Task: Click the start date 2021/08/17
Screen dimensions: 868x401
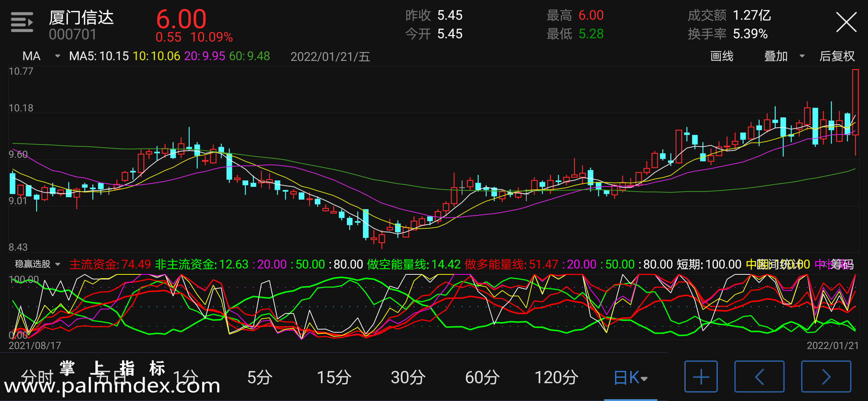Action: pos(35,346)
